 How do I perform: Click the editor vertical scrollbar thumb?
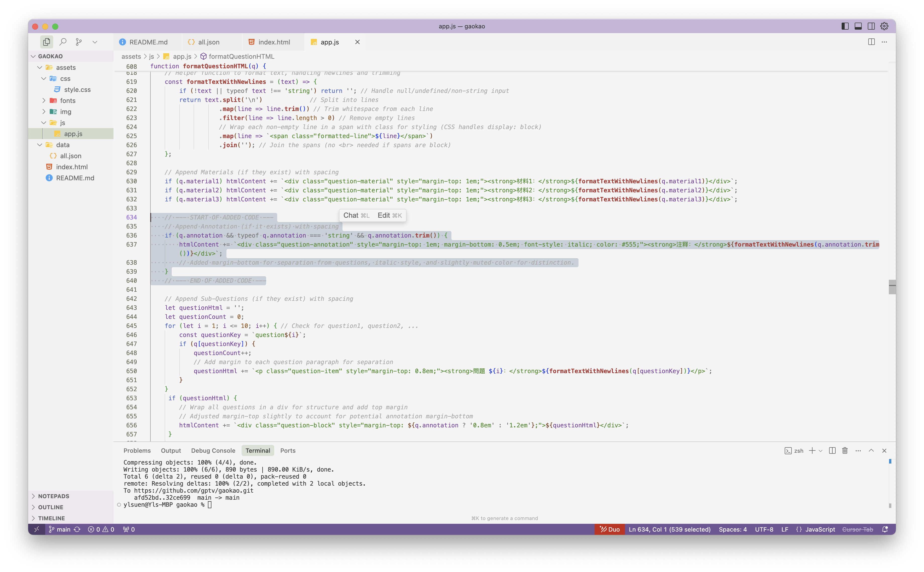click(x=892, y=287)
